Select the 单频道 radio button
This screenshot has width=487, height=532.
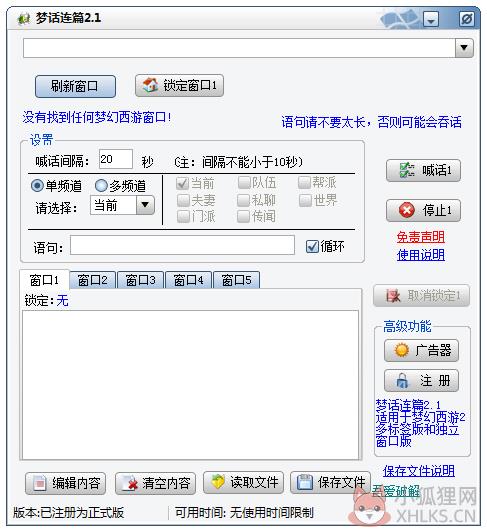(37, 186)
